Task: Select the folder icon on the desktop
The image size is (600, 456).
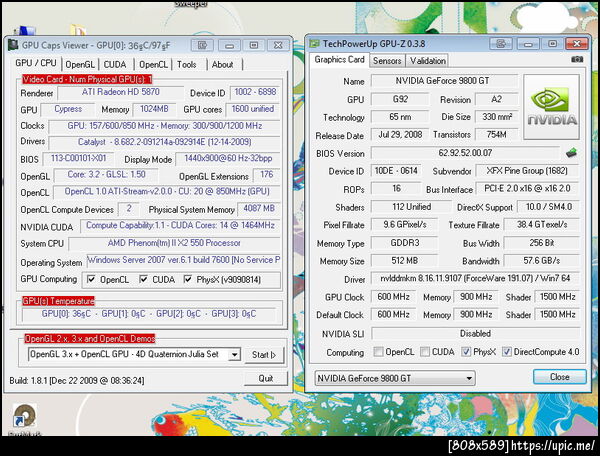Action: point(78,30)
